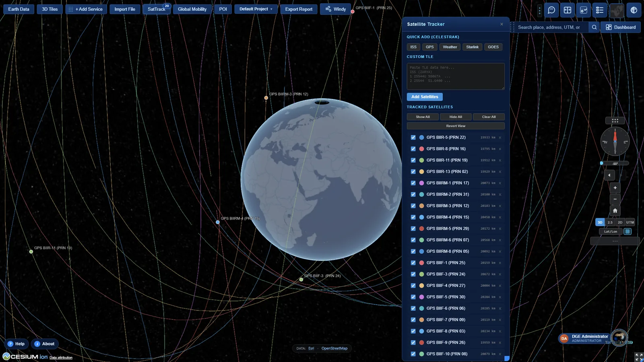644x362 pixels.
Task: Uncheck GPS BIIRM-5 (PRN 29) checkbox
Action: 413,228
